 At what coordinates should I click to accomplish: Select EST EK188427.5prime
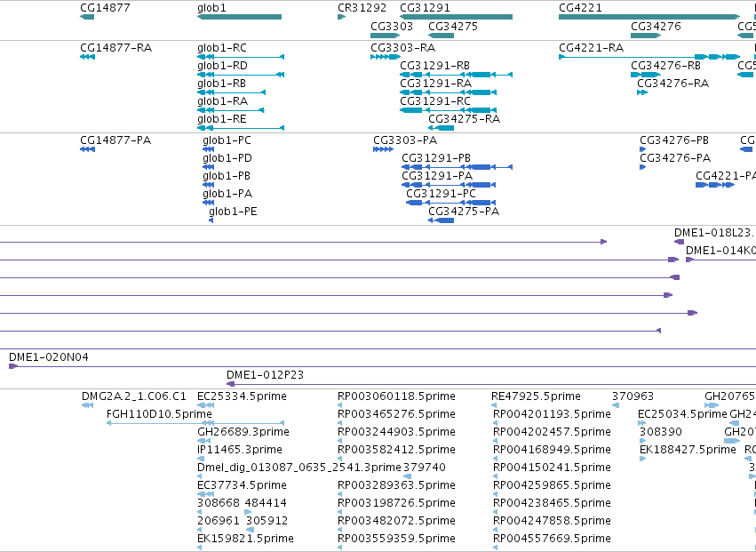(642, 459)
